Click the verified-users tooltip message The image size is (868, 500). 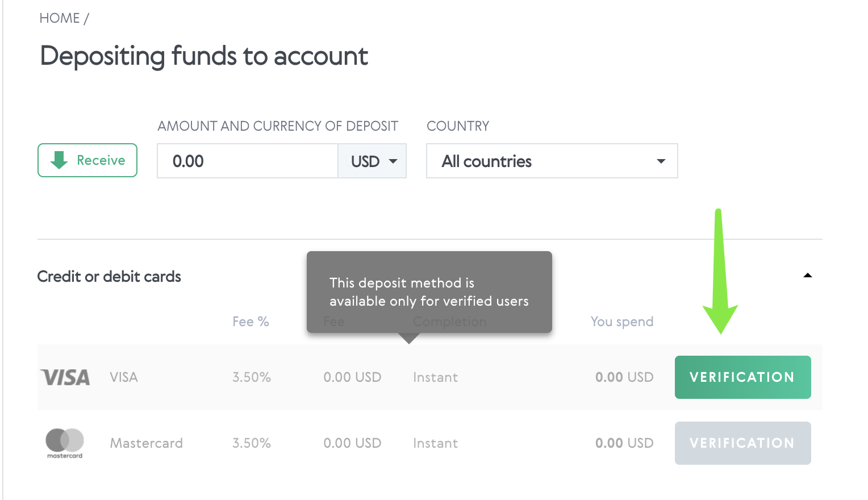[x=429, y=292]
